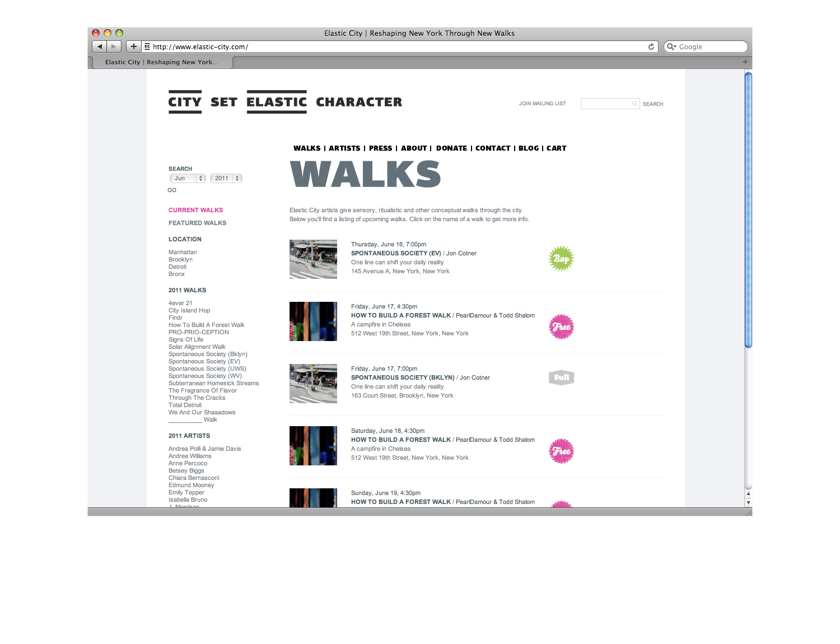840x644 pixels.
Task: Open PRO-PRIO-CEPTION walk link
Action: pyautogui.click(x=199, y=332)
